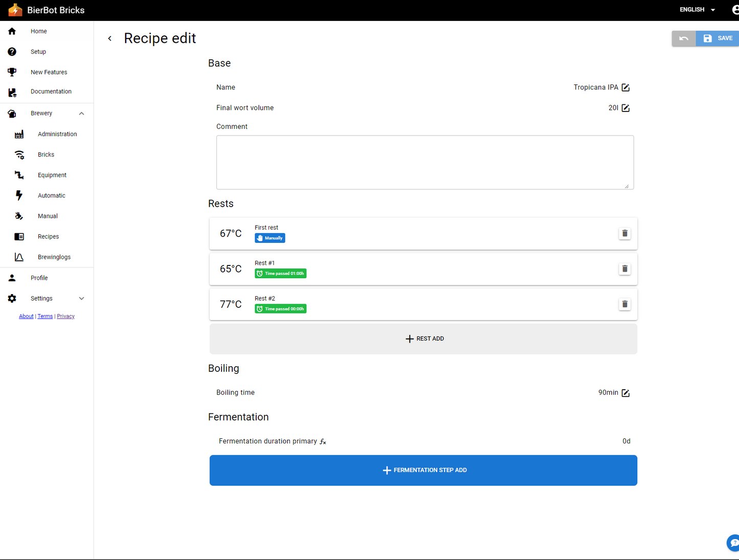Click the boiling time edit pencil icon
The height and width of the screenshot is (560, 739).
coord(625,393)
